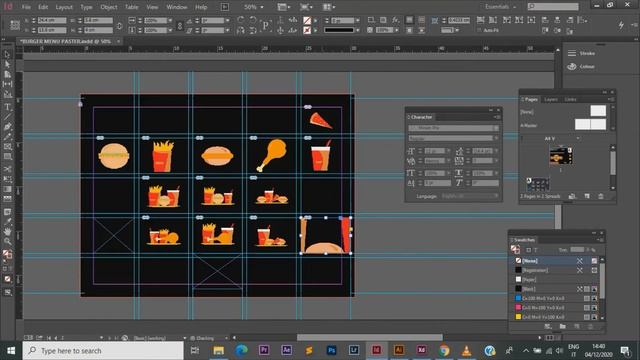Click the effects fx icon
The width and height of the screenshot is (640, 360).
pyautogui.click(x=395, y=20)
